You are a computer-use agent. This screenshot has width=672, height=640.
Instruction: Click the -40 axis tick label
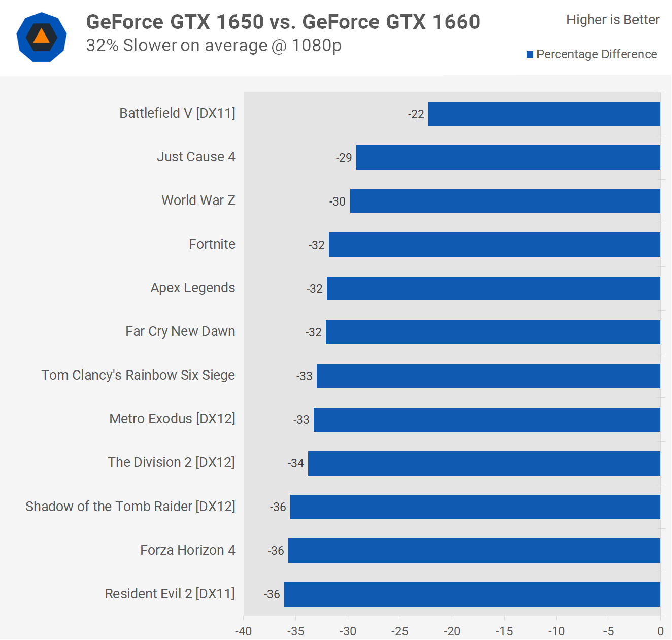point(243,631)
